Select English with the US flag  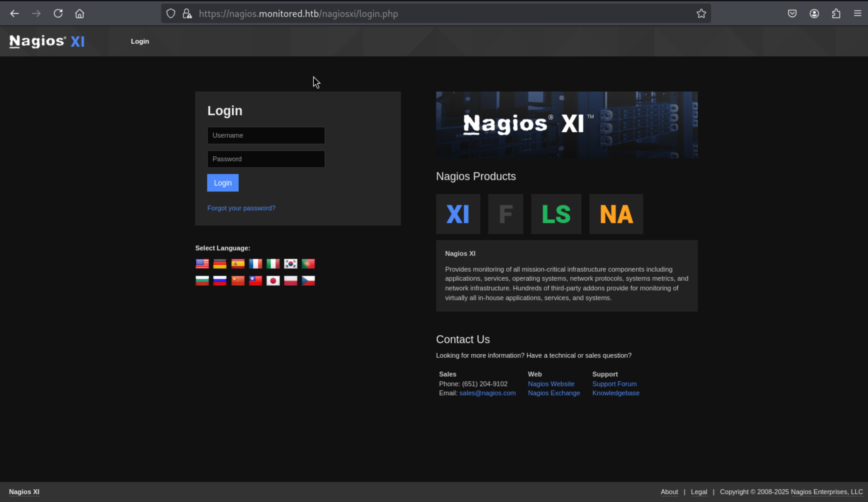[x=202, y=264]
